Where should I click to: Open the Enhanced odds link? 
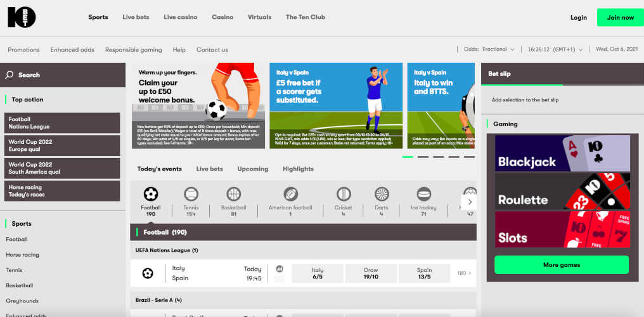(x=72, y=49)
